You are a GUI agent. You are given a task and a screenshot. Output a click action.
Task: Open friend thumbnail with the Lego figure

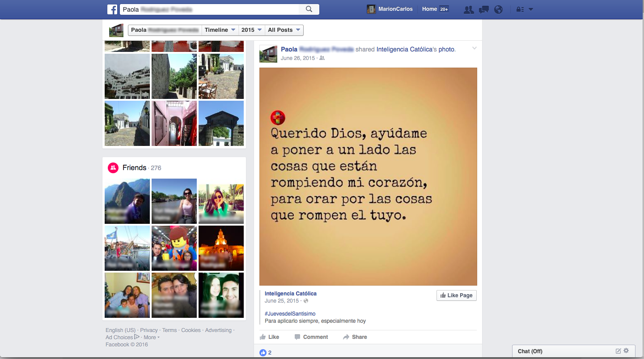[174, 248]
